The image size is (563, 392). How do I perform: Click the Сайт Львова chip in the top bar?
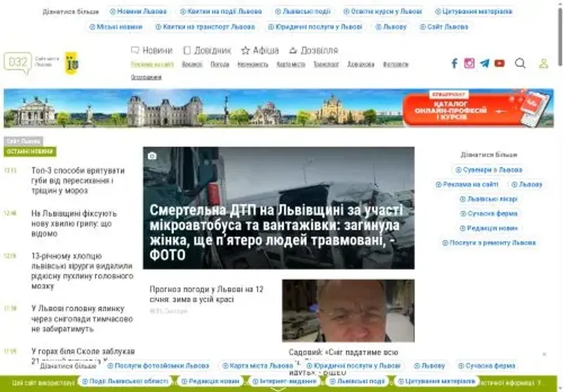tap(444, 27)
